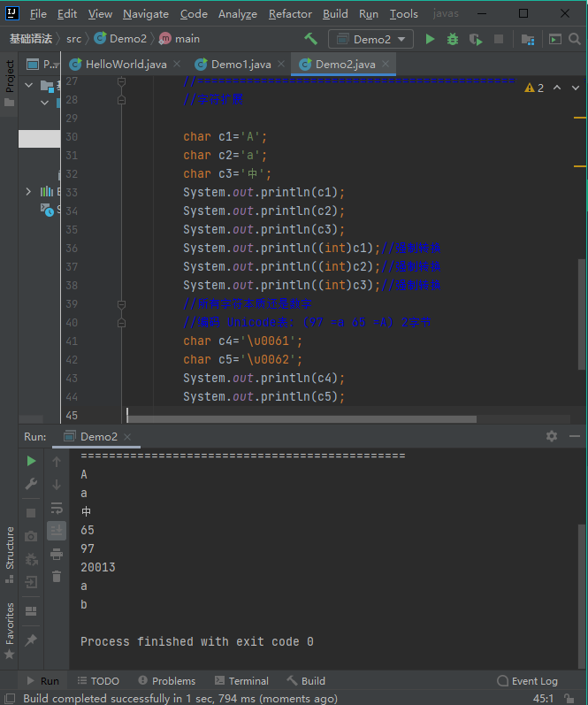Screen dimensions: 588x705
Task: Switch to the Demo1.java tab
Action: pos(241,65)
